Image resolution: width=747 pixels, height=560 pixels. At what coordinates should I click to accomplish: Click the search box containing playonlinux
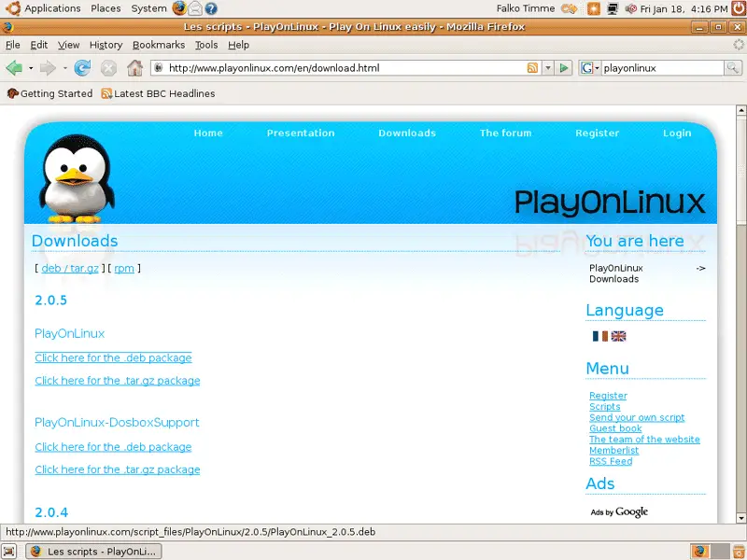click(662, 68)
